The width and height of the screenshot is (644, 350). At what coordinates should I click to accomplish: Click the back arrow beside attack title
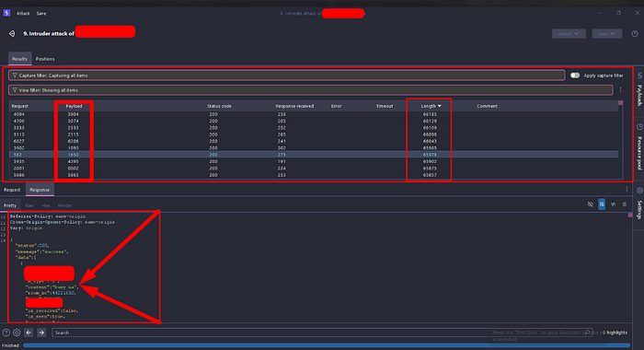[x=12, y=33]
